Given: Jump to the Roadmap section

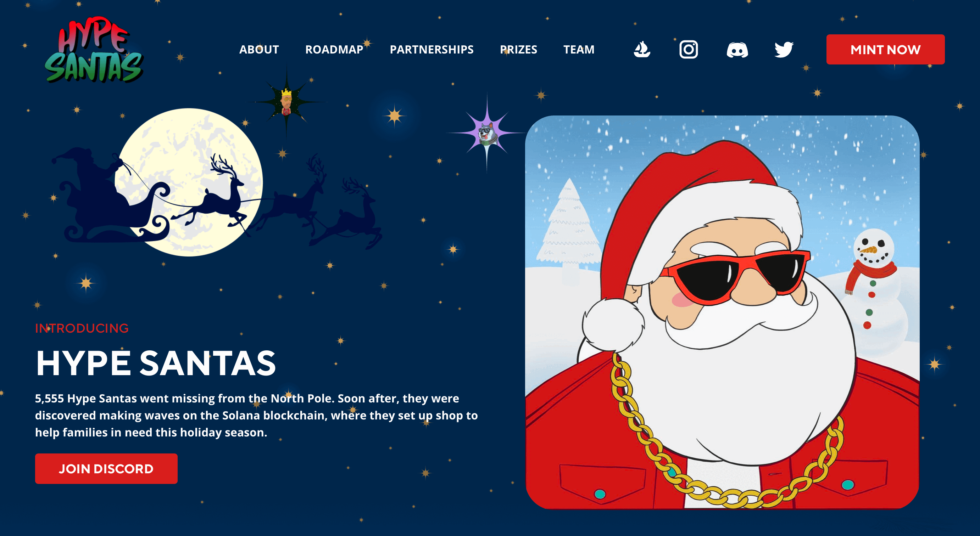Looking at the screenshot, I should click(334, 49).
